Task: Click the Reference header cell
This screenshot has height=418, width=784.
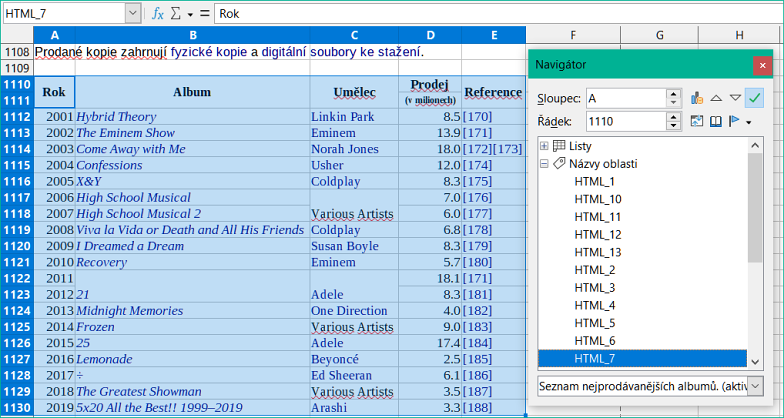Action: (x=494, y=92)
